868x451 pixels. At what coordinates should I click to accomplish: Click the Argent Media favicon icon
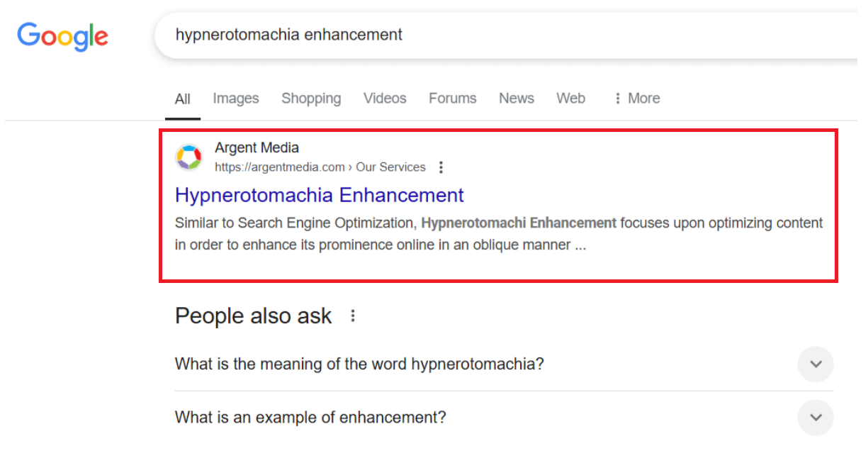pyautogui.click(x=189, y=157)
